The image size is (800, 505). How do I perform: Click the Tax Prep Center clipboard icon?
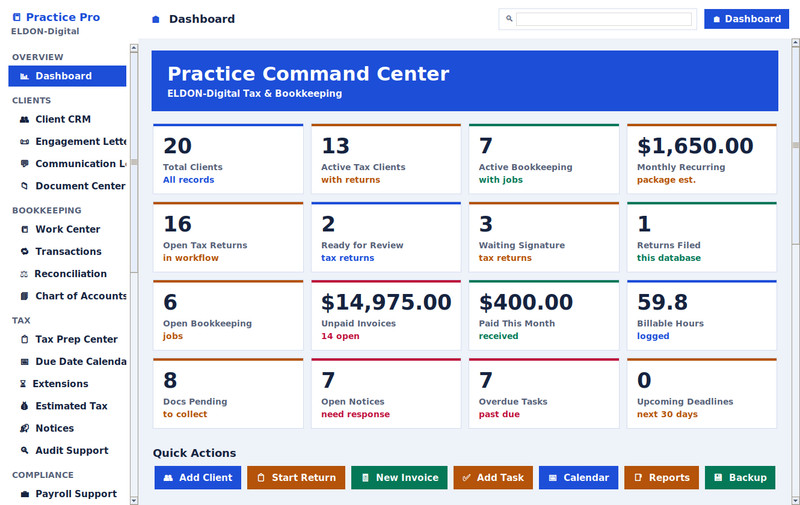point(24,339)
